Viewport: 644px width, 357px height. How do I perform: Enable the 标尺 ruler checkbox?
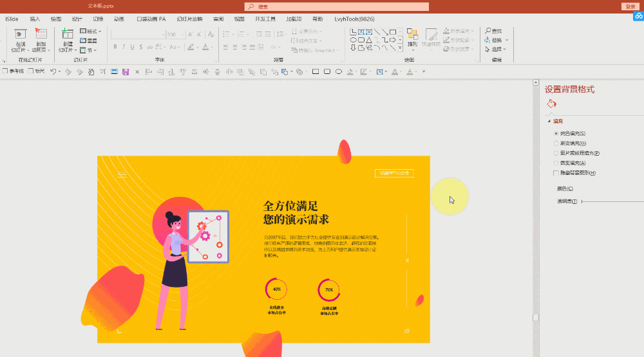click(30, 71)
